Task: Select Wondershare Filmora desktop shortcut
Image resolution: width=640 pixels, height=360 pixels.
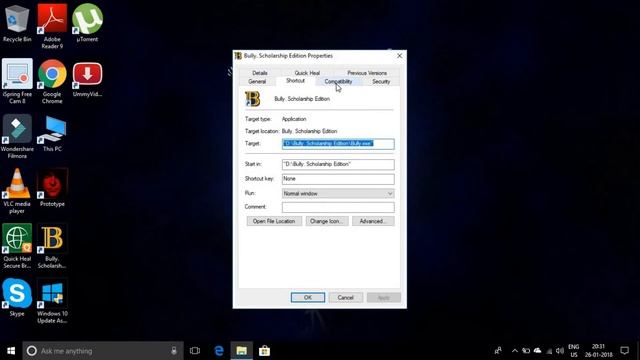Action: 17,136
